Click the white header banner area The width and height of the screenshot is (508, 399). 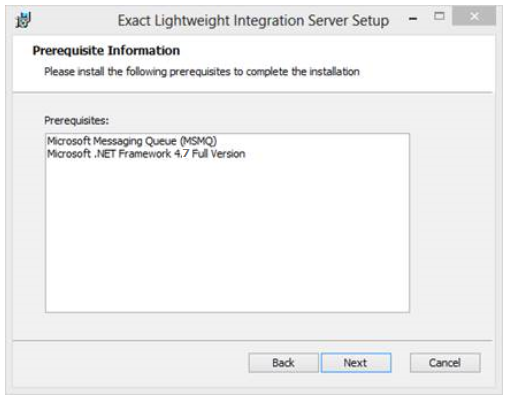(x=427, y=63)
